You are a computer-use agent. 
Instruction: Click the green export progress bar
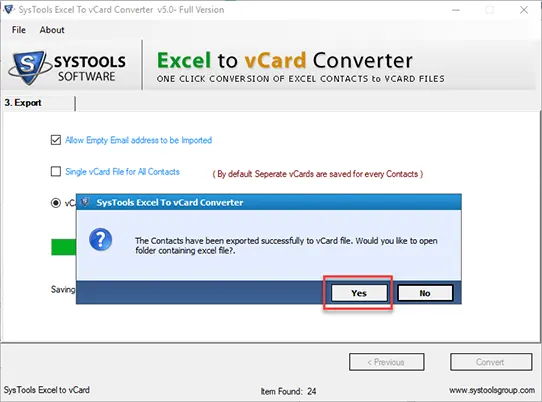pos(64,247)
